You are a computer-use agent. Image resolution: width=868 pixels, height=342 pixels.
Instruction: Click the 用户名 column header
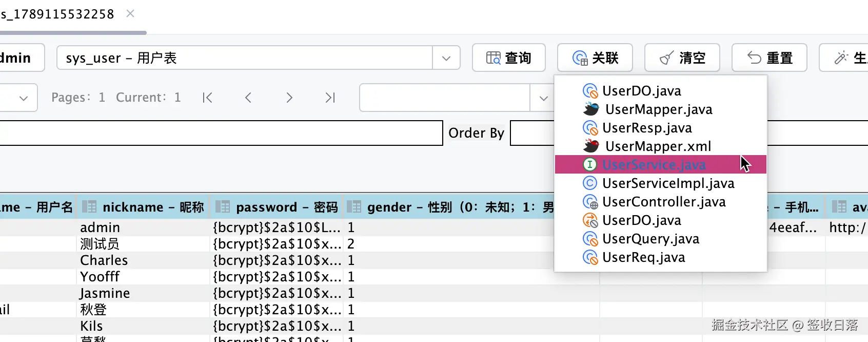pos(37,207)
